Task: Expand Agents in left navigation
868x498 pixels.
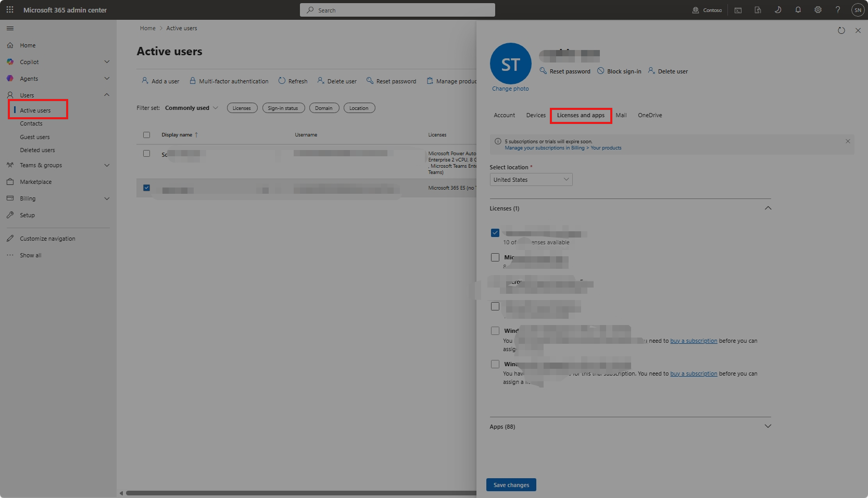Action: pyautogui.click(x=107, y=79)
